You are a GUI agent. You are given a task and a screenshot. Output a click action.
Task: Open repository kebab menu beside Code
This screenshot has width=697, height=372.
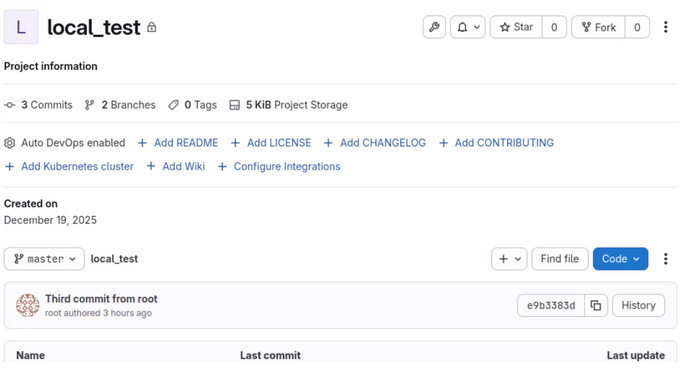[665, 259]
